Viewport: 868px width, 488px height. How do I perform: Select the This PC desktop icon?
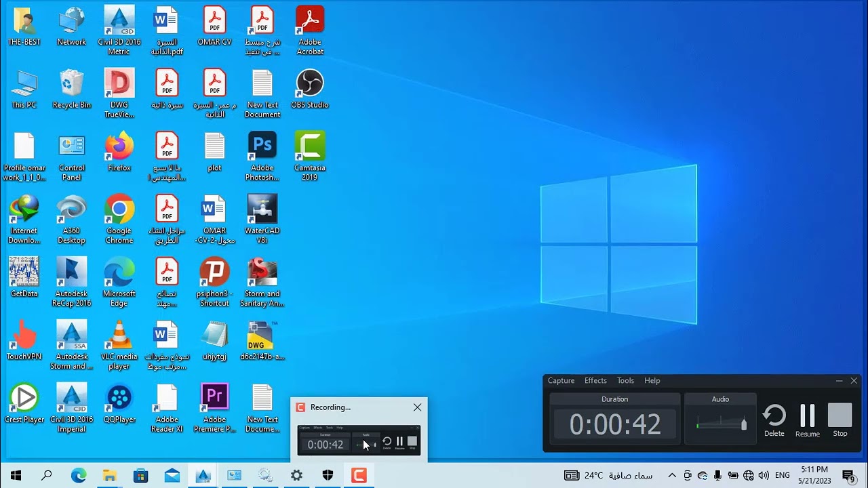pos(24,89)
